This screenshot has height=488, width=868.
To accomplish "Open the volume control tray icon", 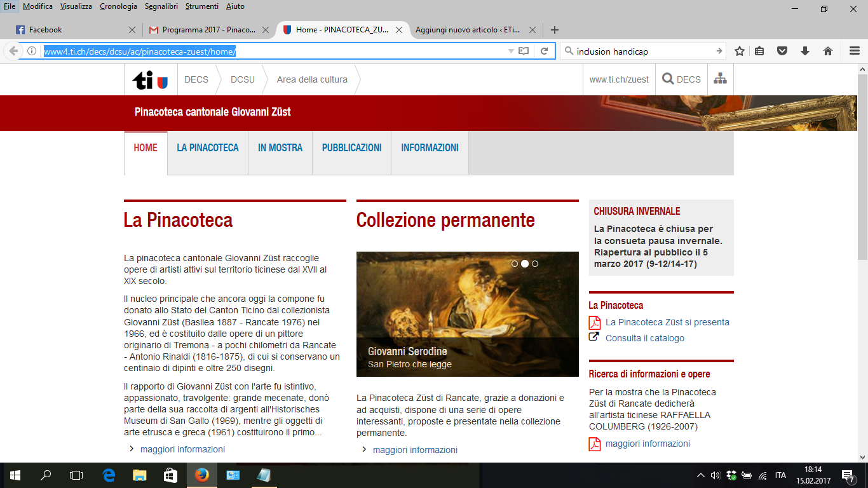I will point(715,475).
